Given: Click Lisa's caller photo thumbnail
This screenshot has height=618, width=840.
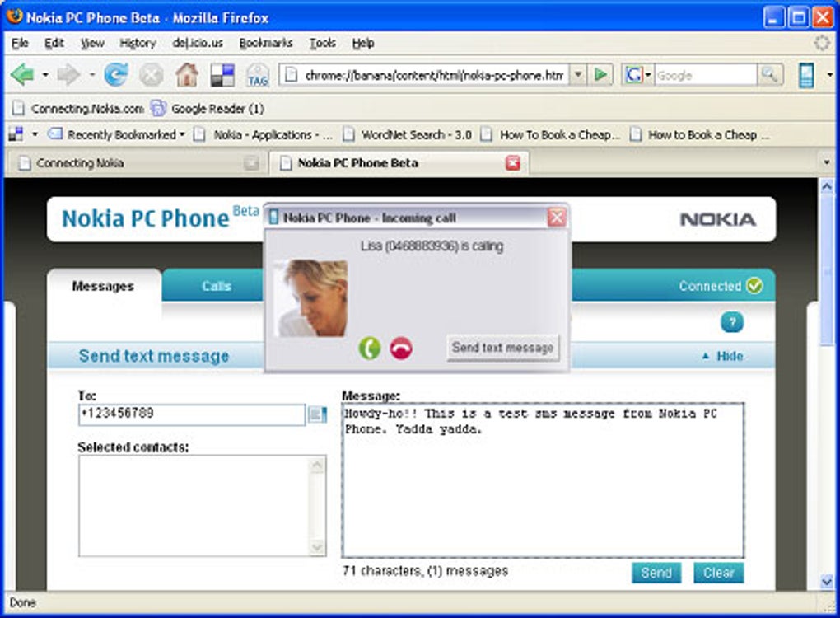Looking at the screenshot, I should [310, 298].
